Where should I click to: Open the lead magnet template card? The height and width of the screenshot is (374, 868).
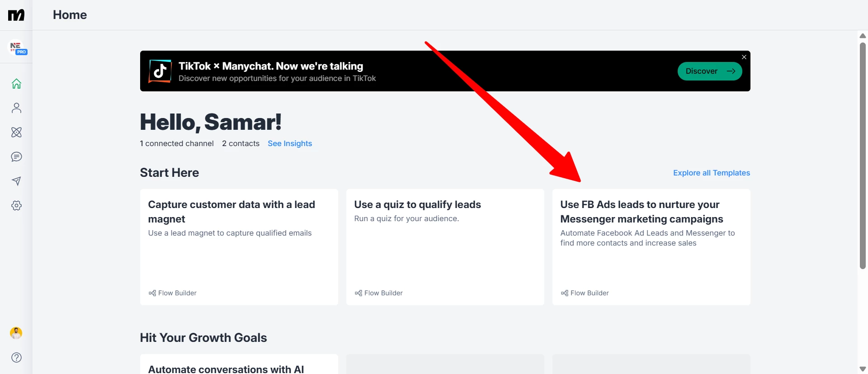[239, 247]
